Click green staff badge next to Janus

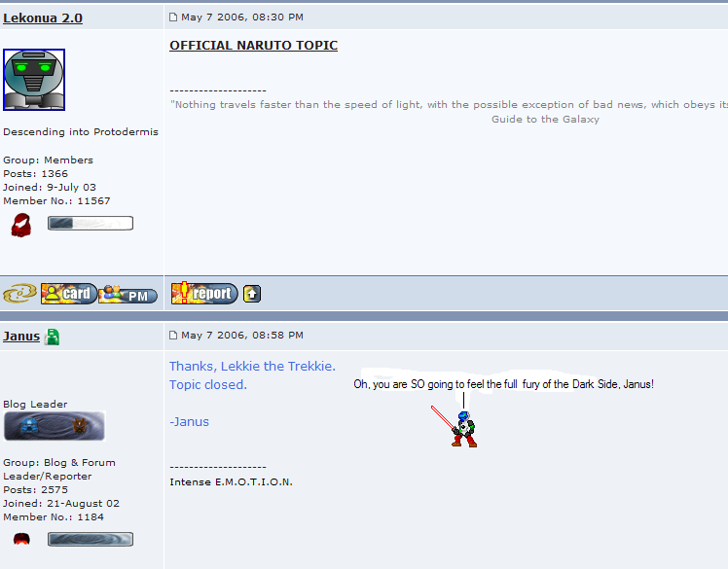point(52,337)
